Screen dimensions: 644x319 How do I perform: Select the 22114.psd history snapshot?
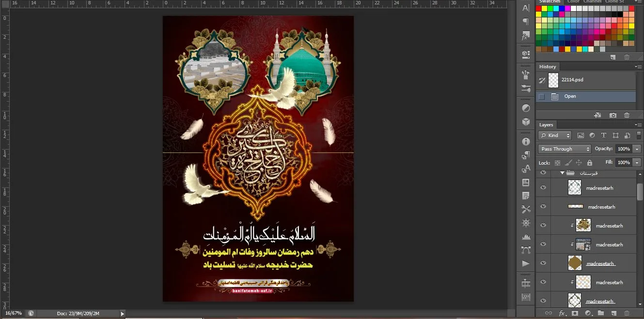585,80
